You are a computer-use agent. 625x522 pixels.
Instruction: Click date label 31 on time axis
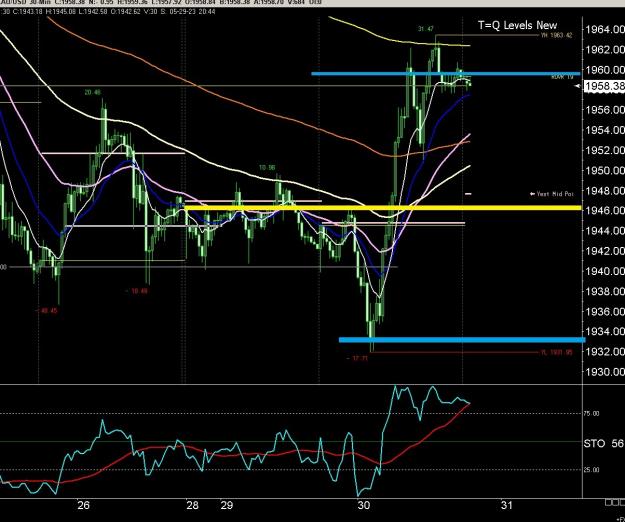pyautogui.click(x=506, y=506)
